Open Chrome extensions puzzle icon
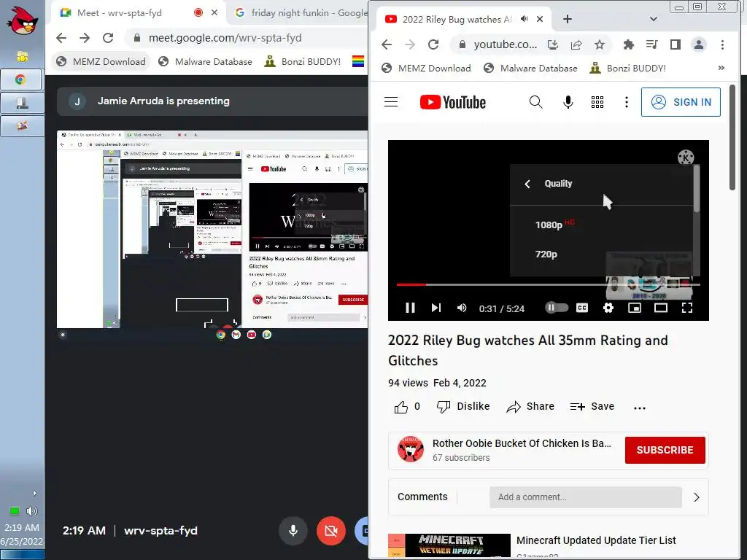This screenshot has width=747, height=560. (628, 44)
